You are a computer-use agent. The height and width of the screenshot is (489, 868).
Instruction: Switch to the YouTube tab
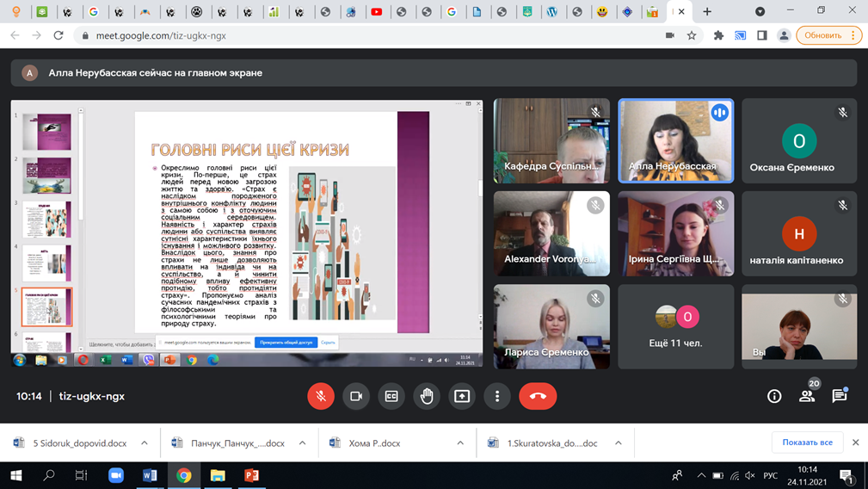(x=377, y=12)
